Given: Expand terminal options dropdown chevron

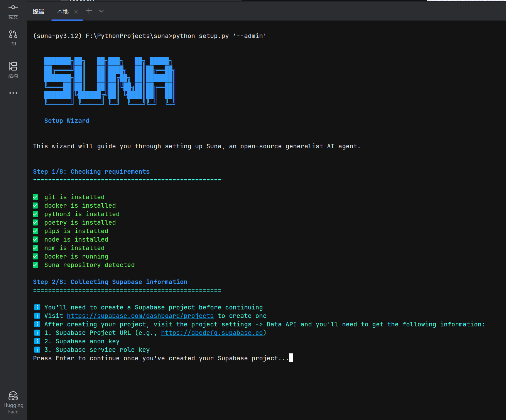Looking at the screenshot, I should pyautogui.click(x=101, y=11).
